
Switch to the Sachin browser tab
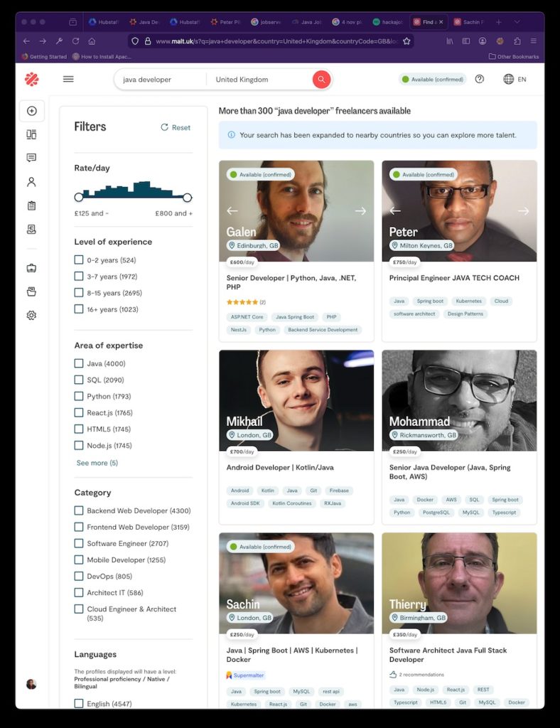tap(470, 22)
